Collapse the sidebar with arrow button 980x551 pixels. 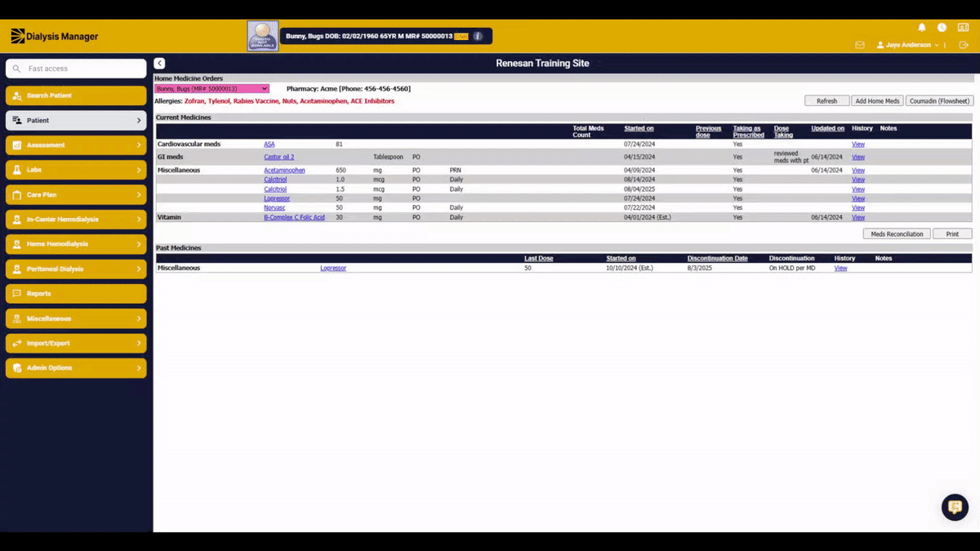tap(159, 64)
